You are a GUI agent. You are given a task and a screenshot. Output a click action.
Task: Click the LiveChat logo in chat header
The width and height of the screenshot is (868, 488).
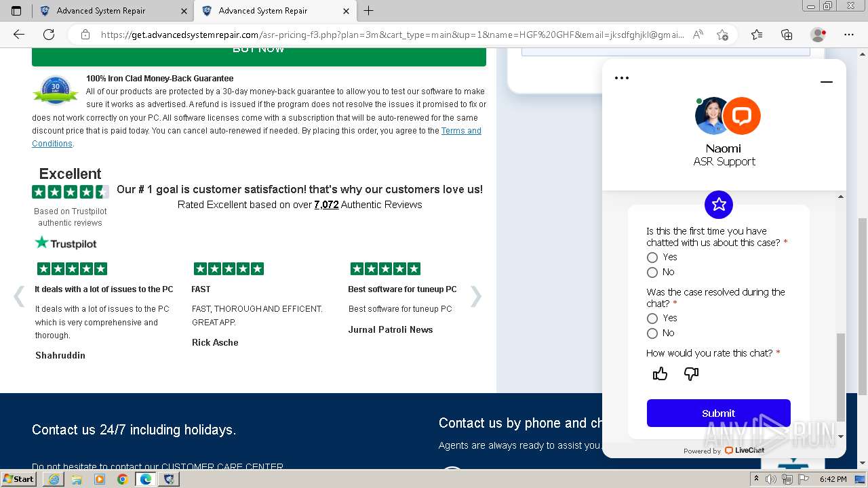[741, 116]
